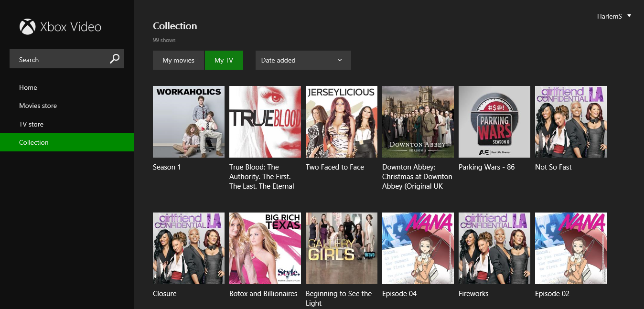The width and height of the screenshot is (644, 309).
Task: Click the Xbox logo icon
Action: tap(27, 27)
